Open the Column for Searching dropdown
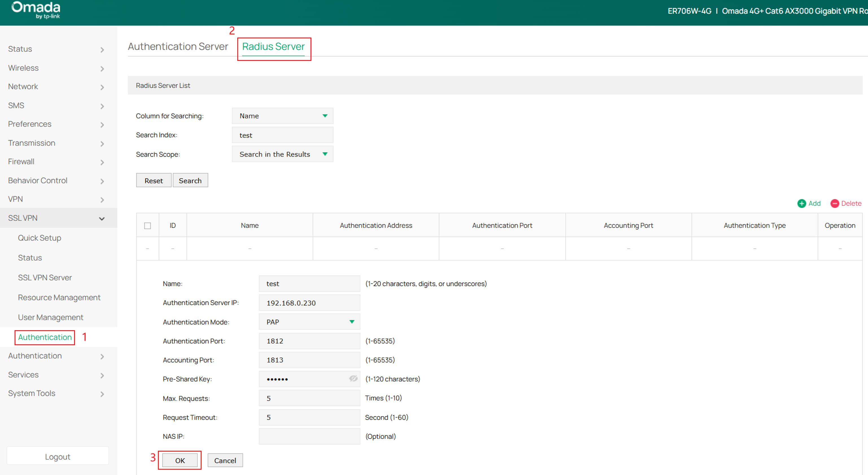Viewport: 868px width, 475px height. point(282,116)
